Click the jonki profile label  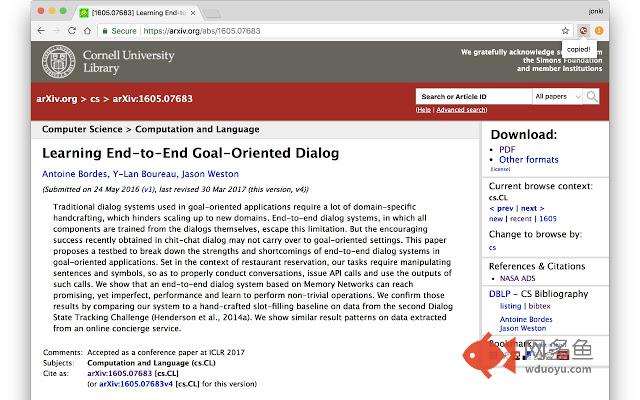click(x=596, y=11)
